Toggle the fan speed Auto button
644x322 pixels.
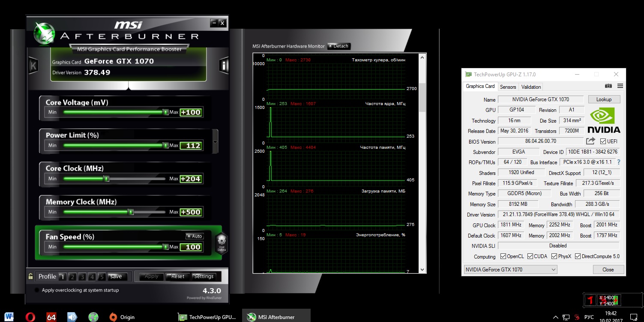pyautogui.click(x=195, y=236)
